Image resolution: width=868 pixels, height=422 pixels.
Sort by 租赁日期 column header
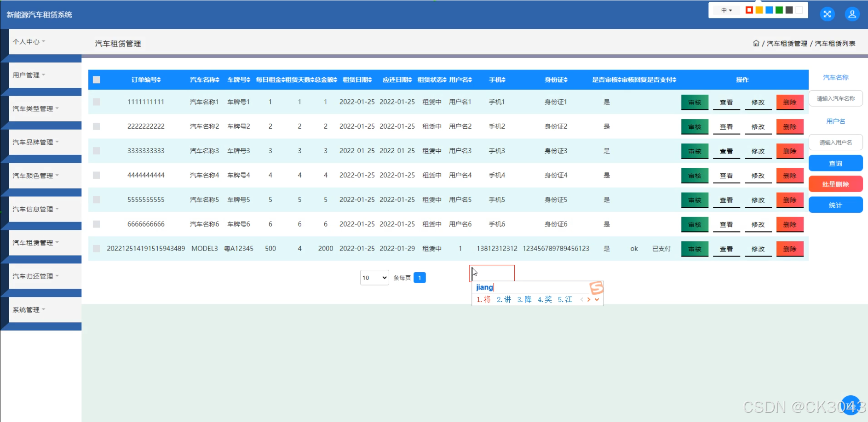click(x=357, y=80)
